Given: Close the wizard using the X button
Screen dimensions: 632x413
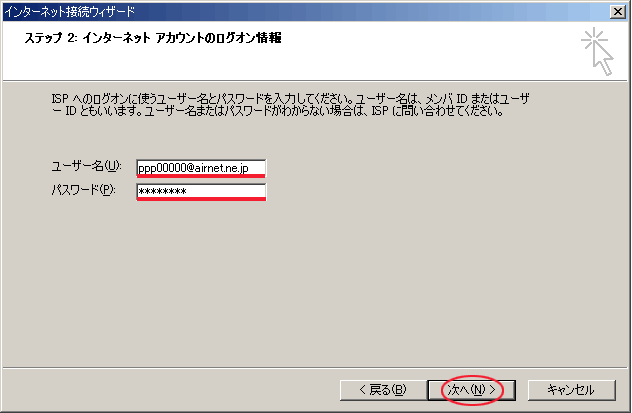Looking at the screenshot, I should 619,9.
